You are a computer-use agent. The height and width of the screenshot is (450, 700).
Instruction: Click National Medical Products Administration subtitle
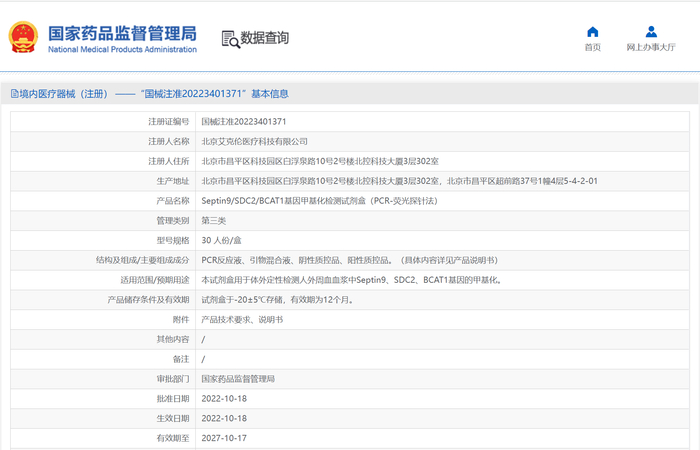click(x=122, y=50)
